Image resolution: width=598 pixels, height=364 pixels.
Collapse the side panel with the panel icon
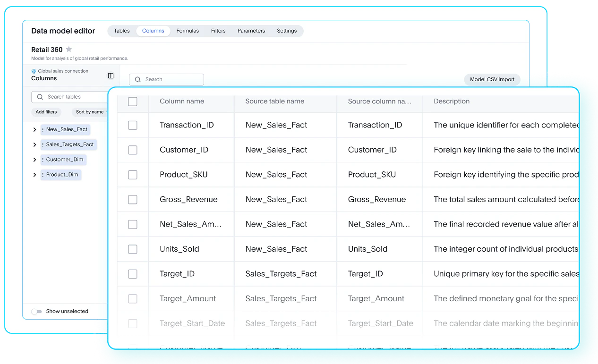[111, 76]
